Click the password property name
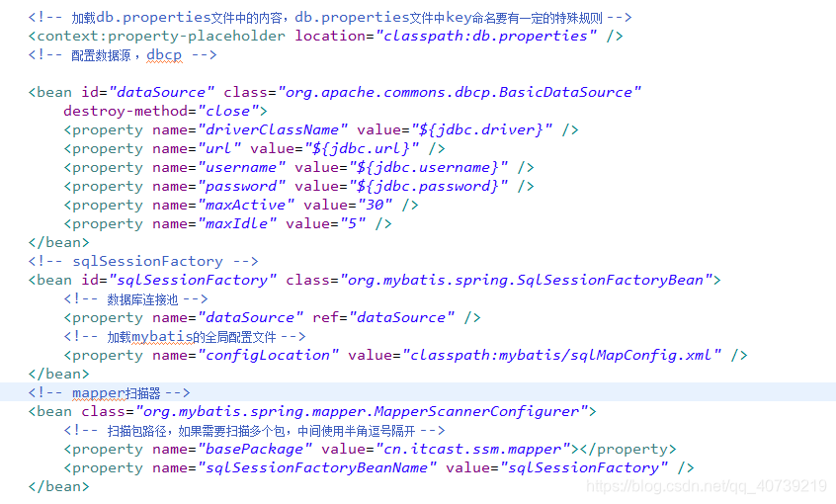 [241, 186]
